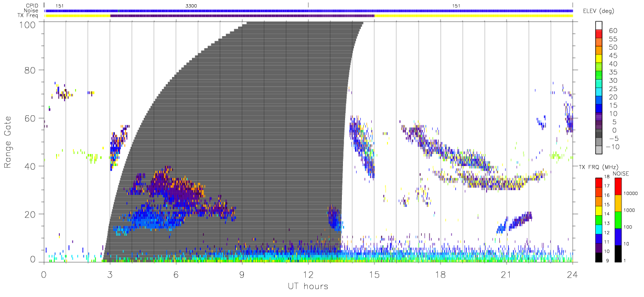
Task: Select the yellow segment of the TX FRQ colorbar
Action: [599, 211]
